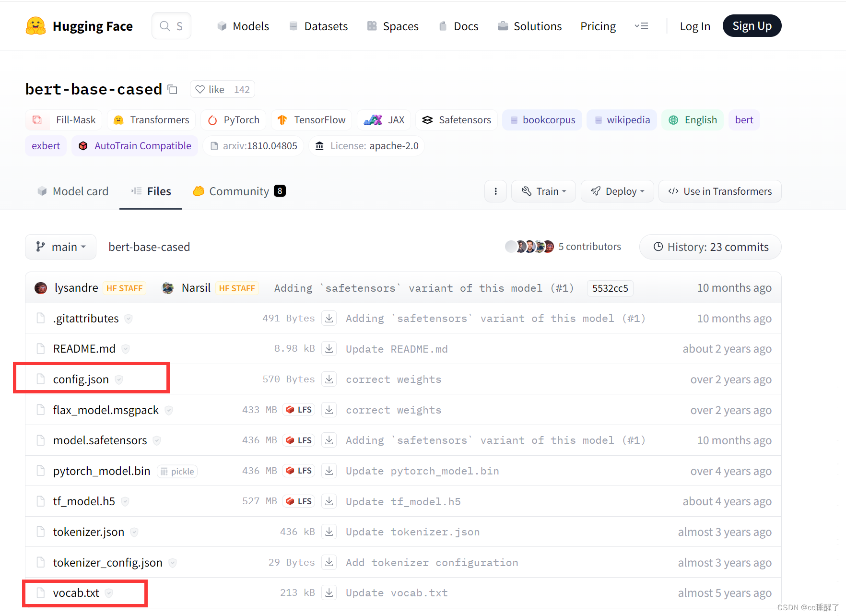The image size is (846, 616).
Task: Go to Spaces
Action: 393,26
